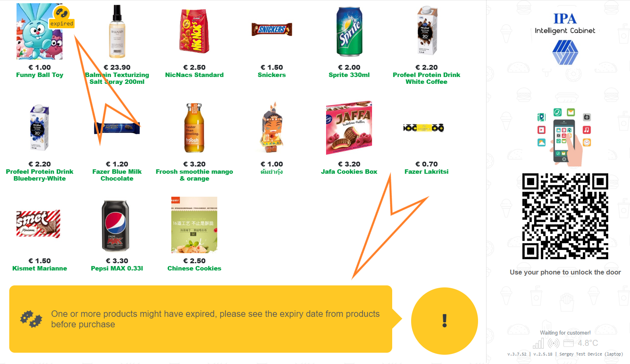
Task: Click the gears icon inside the expiry warning banner
Action: coord(31,319)
